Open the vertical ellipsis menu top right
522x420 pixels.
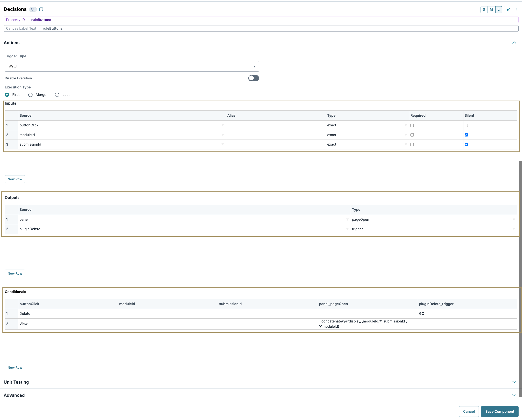point(517,10)
